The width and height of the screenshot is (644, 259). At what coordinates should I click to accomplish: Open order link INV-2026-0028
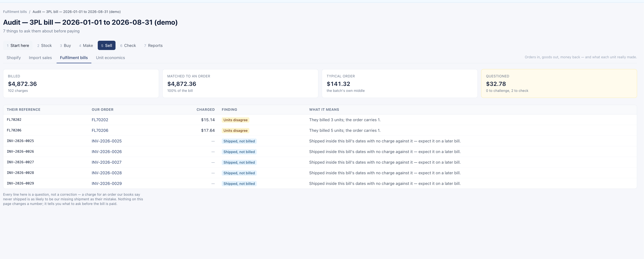[x=106, y=173]
